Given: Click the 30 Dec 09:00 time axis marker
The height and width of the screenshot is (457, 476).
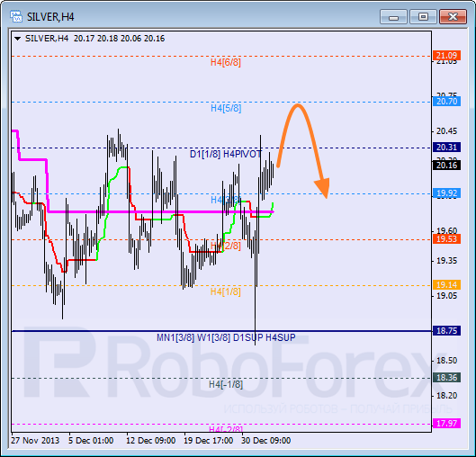Looking at the screenshot, I should [x=266, y=441].
